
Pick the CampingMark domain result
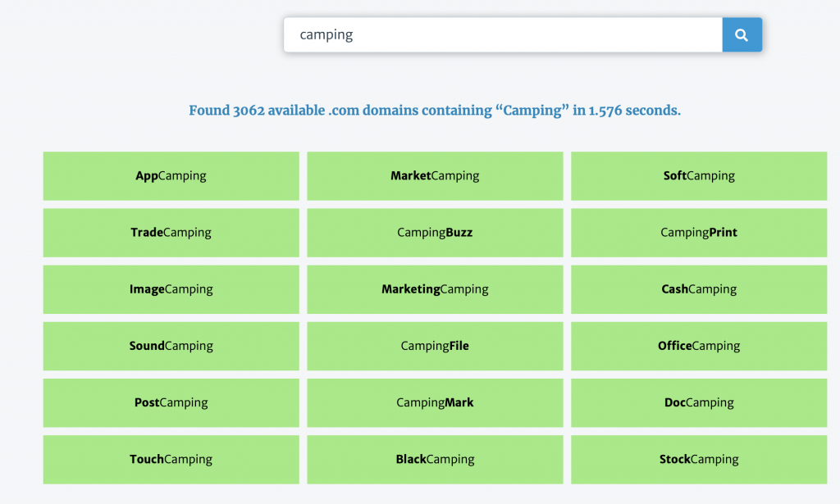435,403
